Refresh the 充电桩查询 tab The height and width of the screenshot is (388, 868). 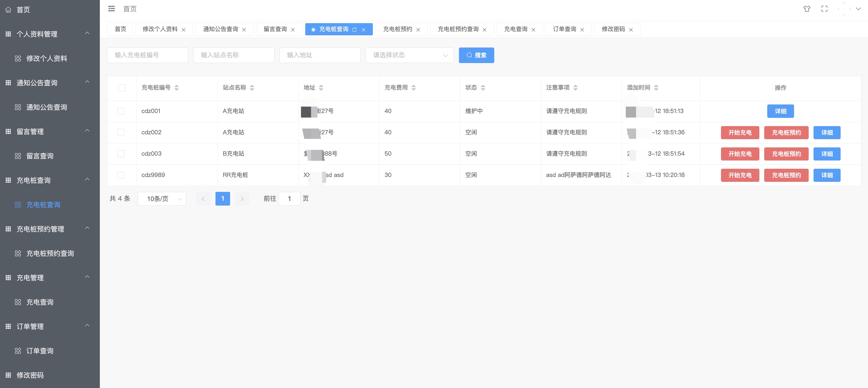click(x=354, y=30)
